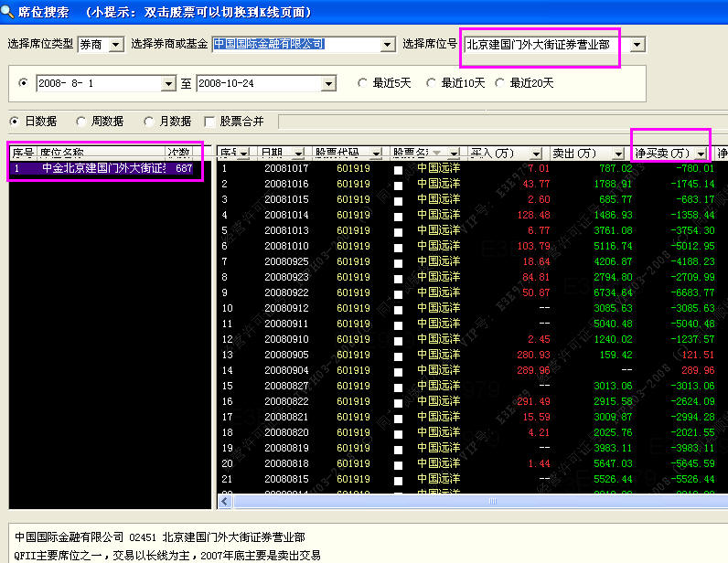This screenshot has width=728, height=563.
Task: Open the start date 2008-8-1 picker
Action: (x=167, y=83)
